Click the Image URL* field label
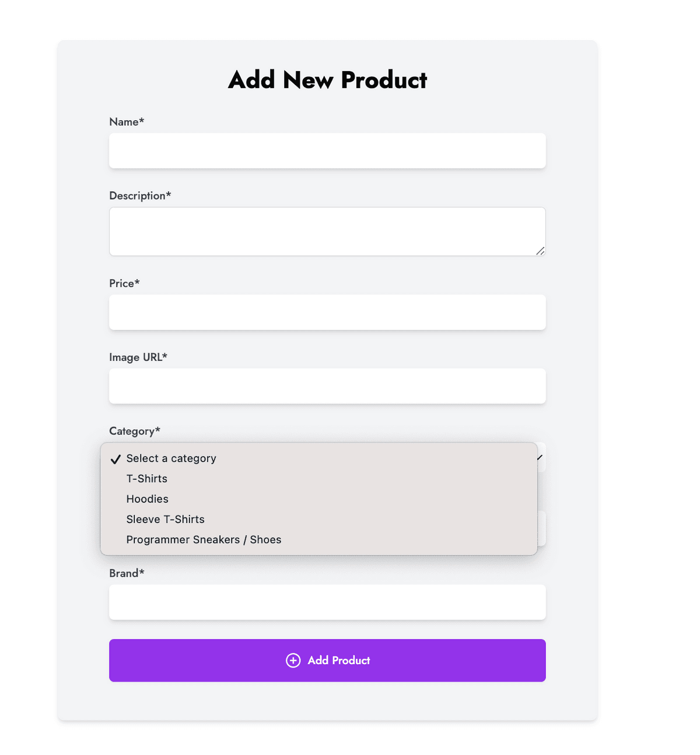Image resolution: width=700 pixels, height=755 pixels. 138,357
